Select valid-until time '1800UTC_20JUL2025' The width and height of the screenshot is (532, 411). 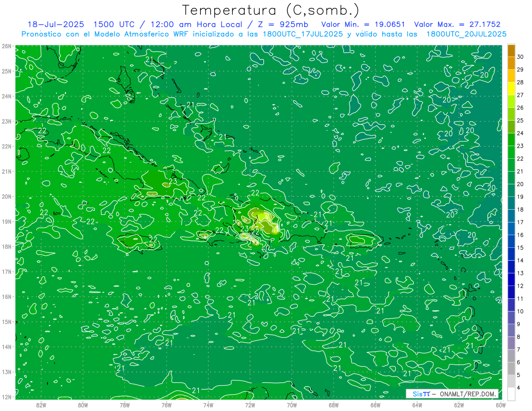click(466, 34)
